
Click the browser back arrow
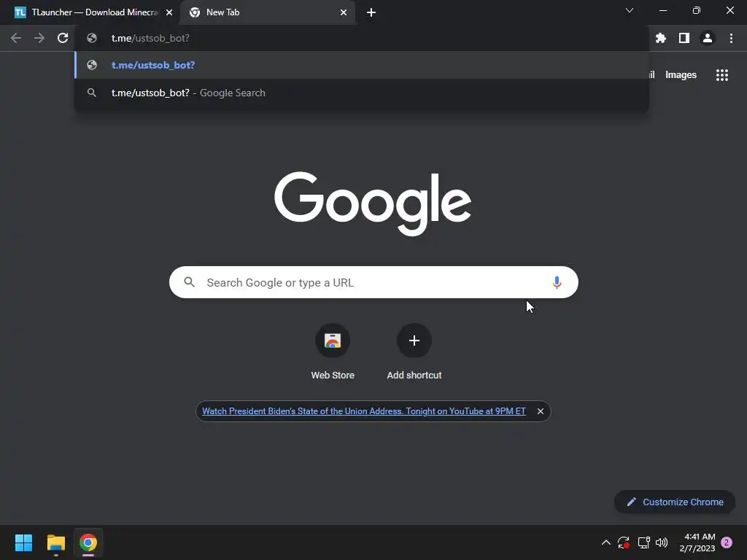16,38
